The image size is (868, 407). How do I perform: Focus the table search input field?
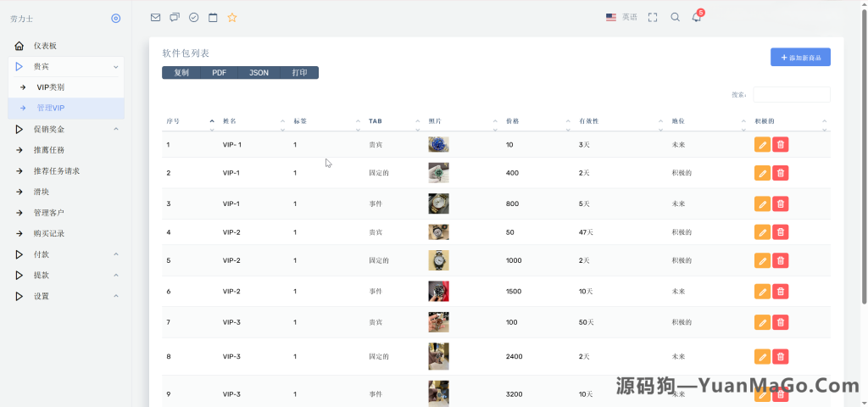pos(792,95)
